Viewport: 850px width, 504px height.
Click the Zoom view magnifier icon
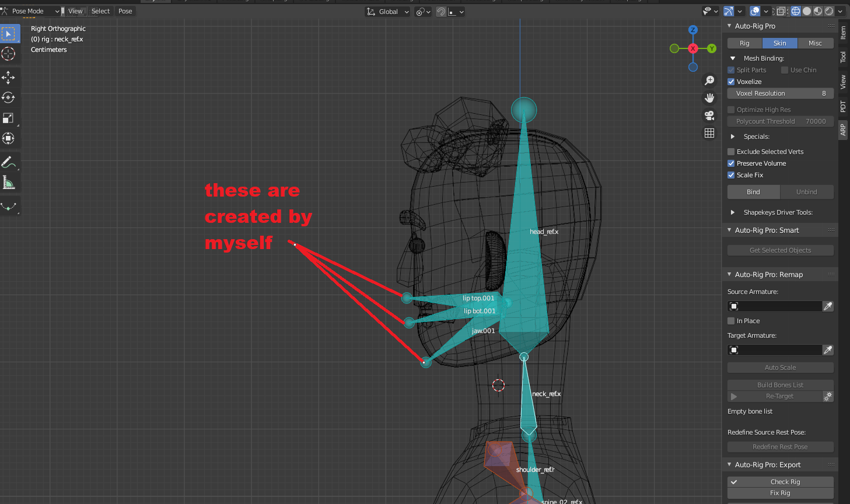(709, 80)
